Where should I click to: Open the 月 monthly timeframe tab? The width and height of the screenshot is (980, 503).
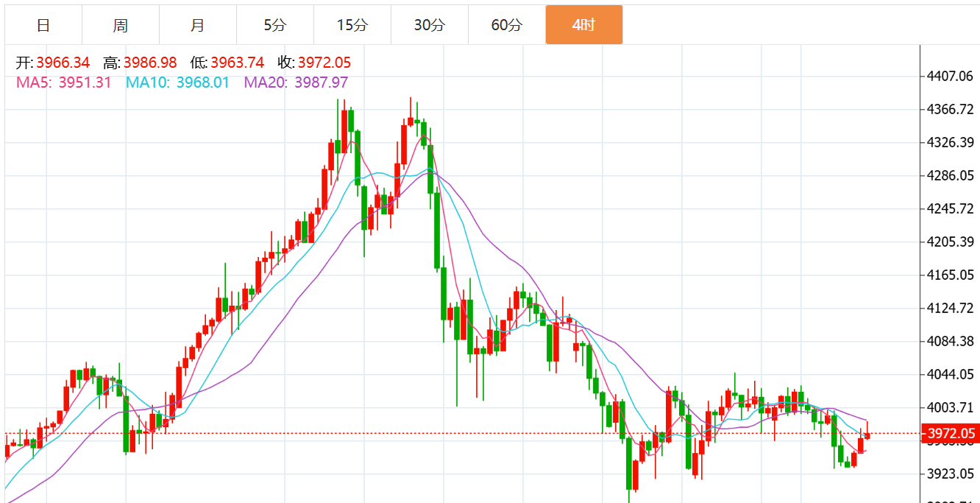[x=198, y=25]
